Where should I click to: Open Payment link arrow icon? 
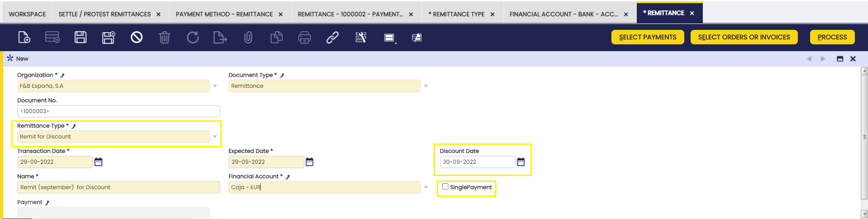[x=47, y=202]
